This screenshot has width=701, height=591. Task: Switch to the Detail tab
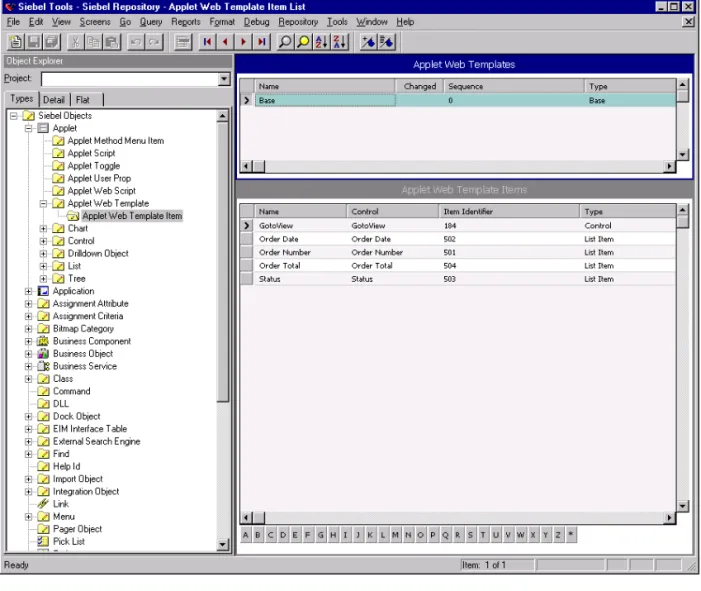[x=54, y=100]
